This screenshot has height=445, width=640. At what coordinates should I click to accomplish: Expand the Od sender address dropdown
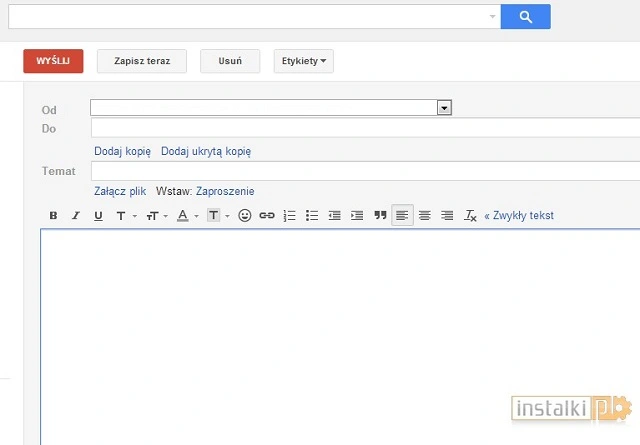pos(444,108)
